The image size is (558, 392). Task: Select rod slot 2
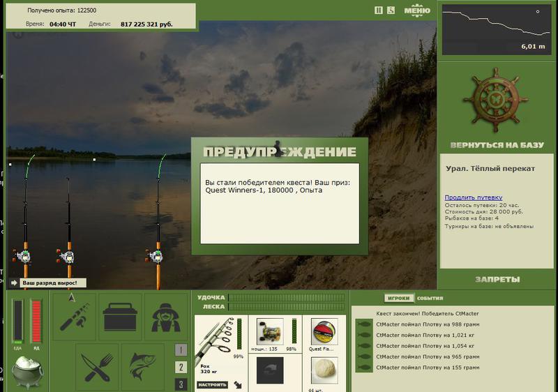tap(181, 367)
